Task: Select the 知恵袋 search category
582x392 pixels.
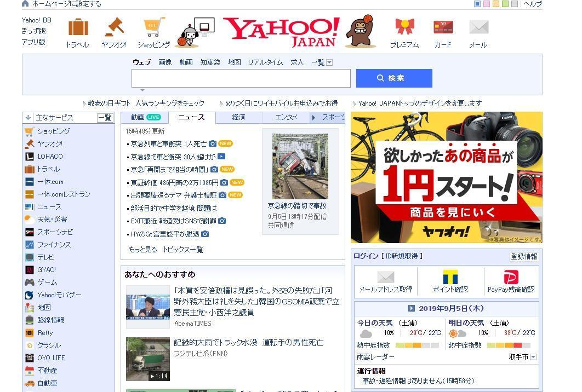Action: pos(210,62)
